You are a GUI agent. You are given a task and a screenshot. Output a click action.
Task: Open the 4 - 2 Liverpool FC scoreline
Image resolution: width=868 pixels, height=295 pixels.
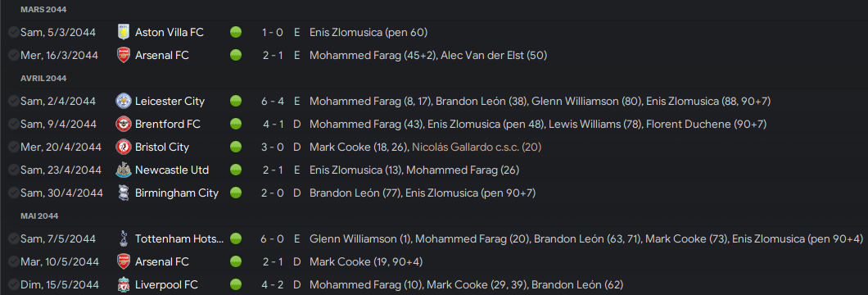pos(273,285)
